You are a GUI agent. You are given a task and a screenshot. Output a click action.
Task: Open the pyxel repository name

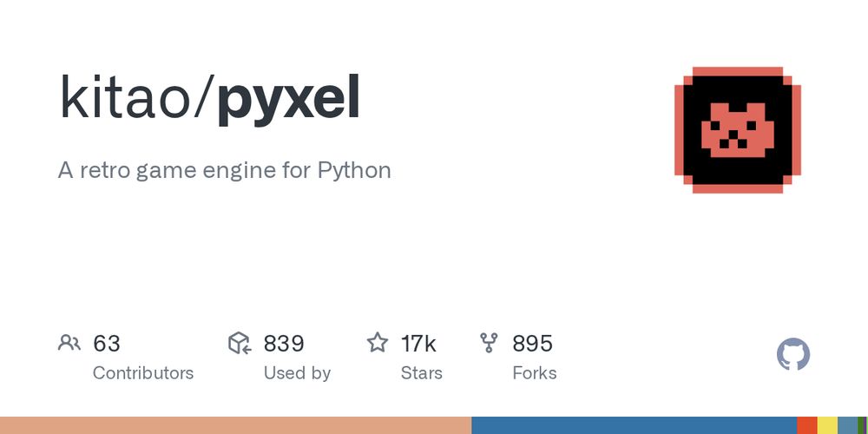tap(289, 101)
